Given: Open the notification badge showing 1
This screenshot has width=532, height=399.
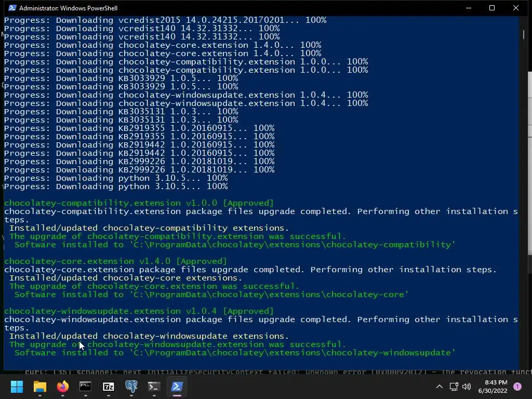Looking at the screenshot, I should pyautogui.click(x=517, y=387).
